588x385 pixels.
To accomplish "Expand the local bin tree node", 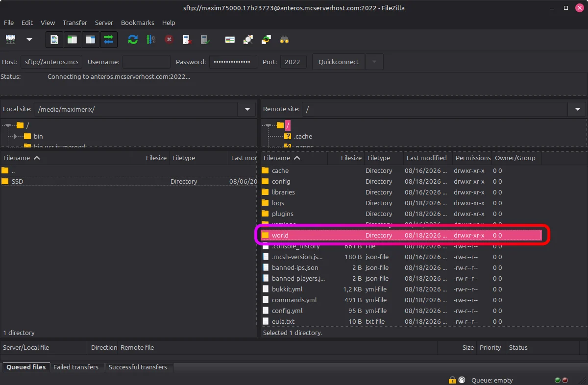I will [x=15, y=136].
